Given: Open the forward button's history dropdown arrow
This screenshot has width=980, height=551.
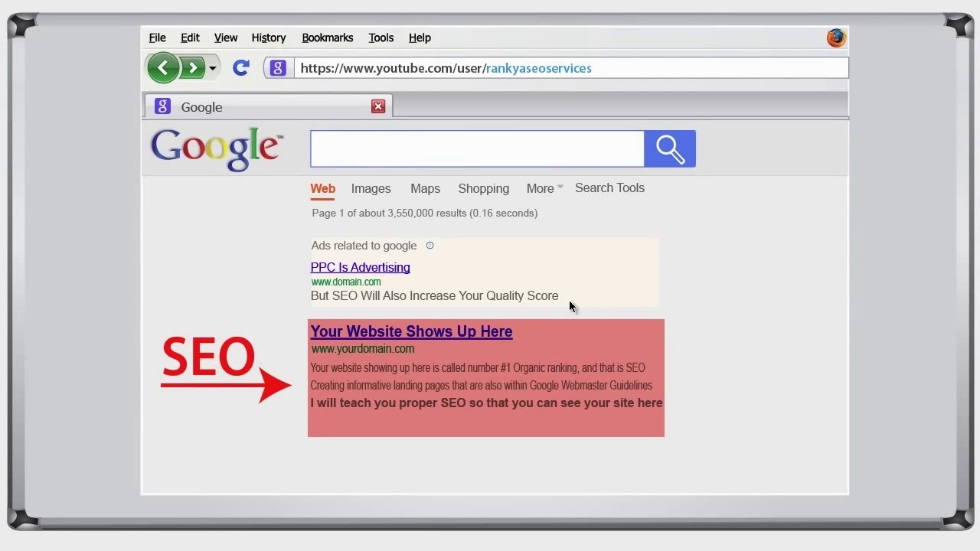Looking at the screenshot, I should (211, 67).
